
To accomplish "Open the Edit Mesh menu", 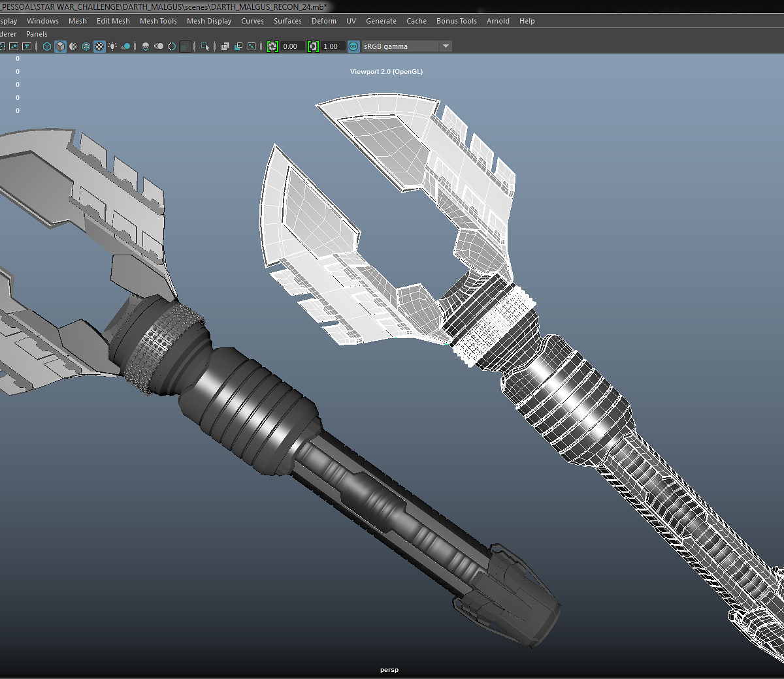I will pos(113,21).
